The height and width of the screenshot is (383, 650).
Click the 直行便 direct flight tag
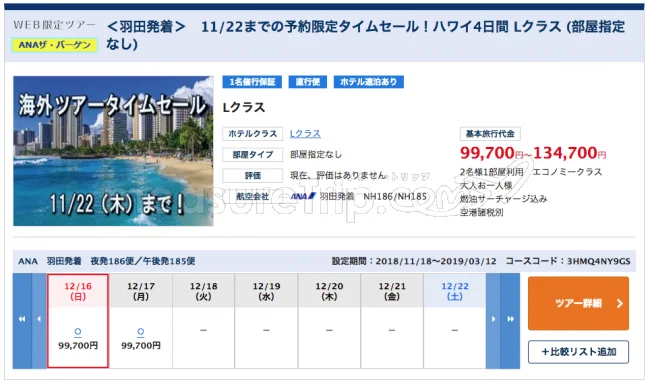click(x=308, y=82)
